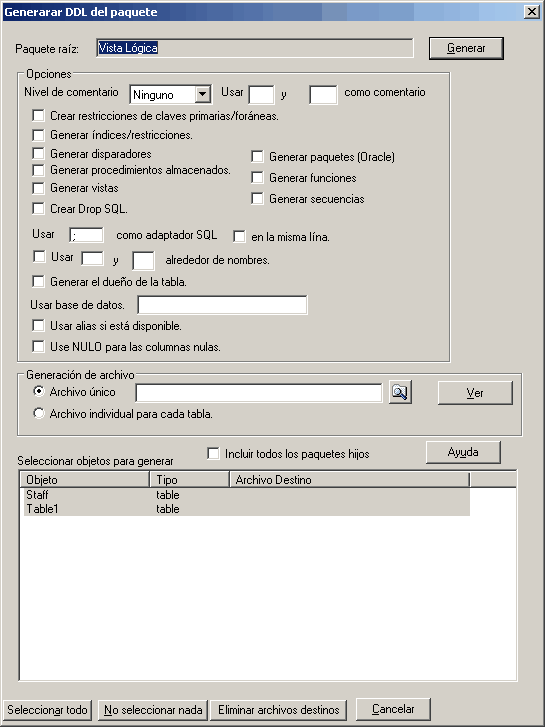Toggle Generar disparadores checkbox
This screenshot has height=727, width=545.
pos(38,153)
